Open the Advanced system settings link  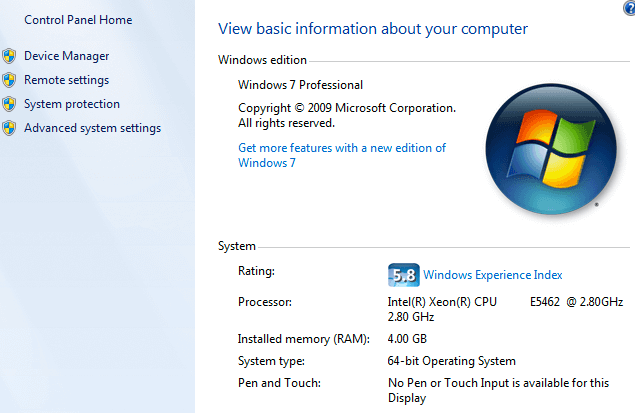[x=92, y=128]
